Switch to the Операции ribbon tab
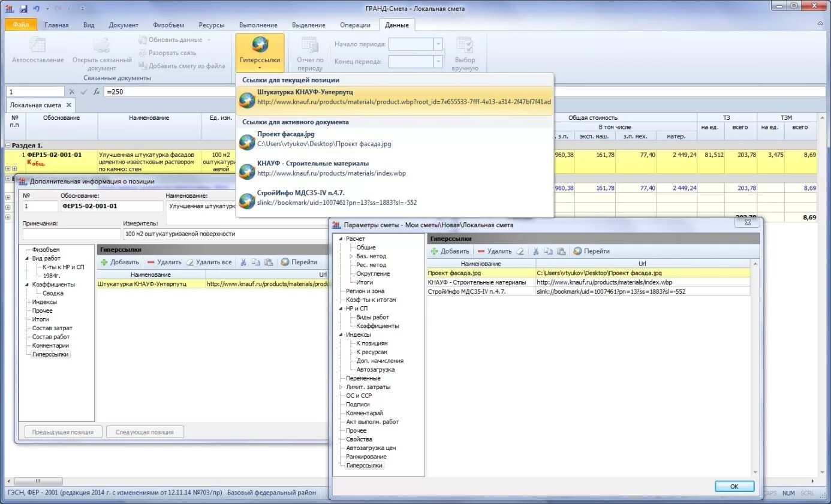 point(355,25)
